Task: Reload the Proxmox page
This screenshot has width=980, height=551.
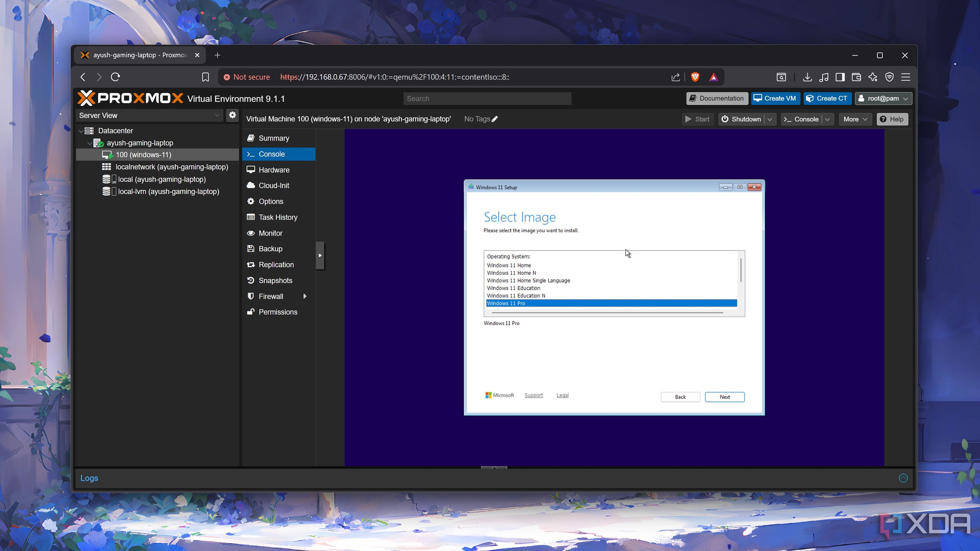Action: (x=115, y=77)
